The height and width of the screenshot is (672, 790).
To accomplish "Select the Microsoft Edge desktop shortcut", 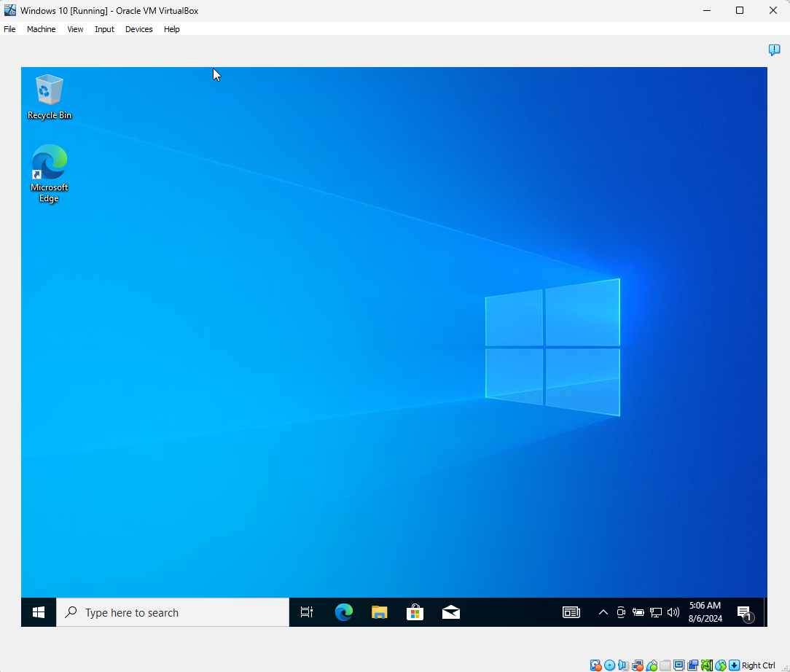I will tap(50, 173).
